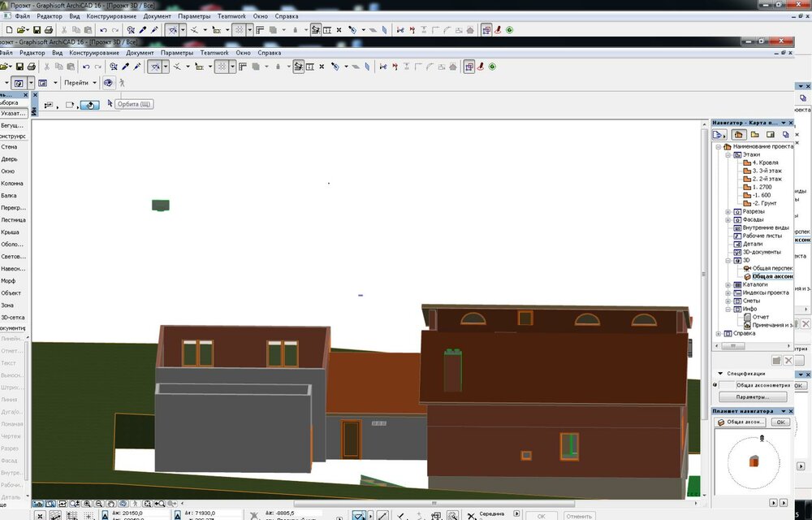
Task: Select the Дверь (door) tool
Action: (x=10, y=159)
